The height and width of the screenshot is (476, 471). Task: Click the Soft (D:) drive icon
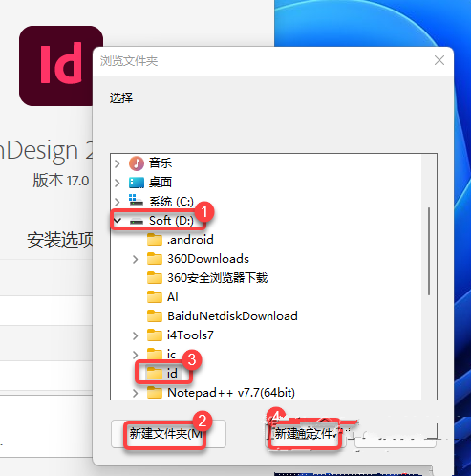click(x=137, y=221)
